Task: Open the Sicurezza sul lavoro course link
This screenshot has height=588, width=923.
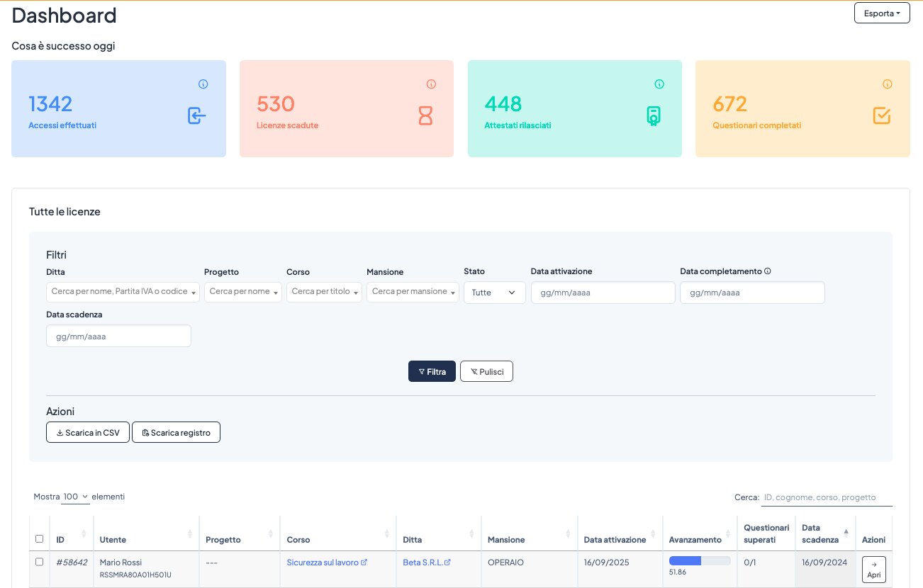Action: 323,562
